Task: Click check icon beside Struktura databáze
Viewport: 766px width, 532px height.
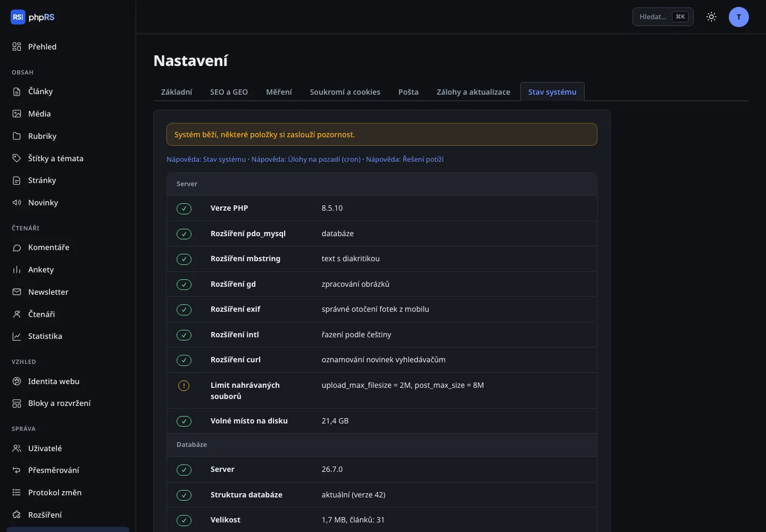Action: pyautogui.click(x=184, y=495)
